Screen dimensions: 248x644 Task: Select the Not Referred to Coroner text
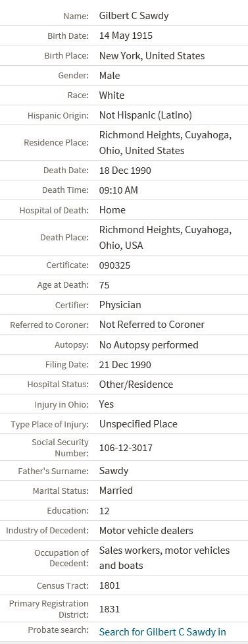152,325
